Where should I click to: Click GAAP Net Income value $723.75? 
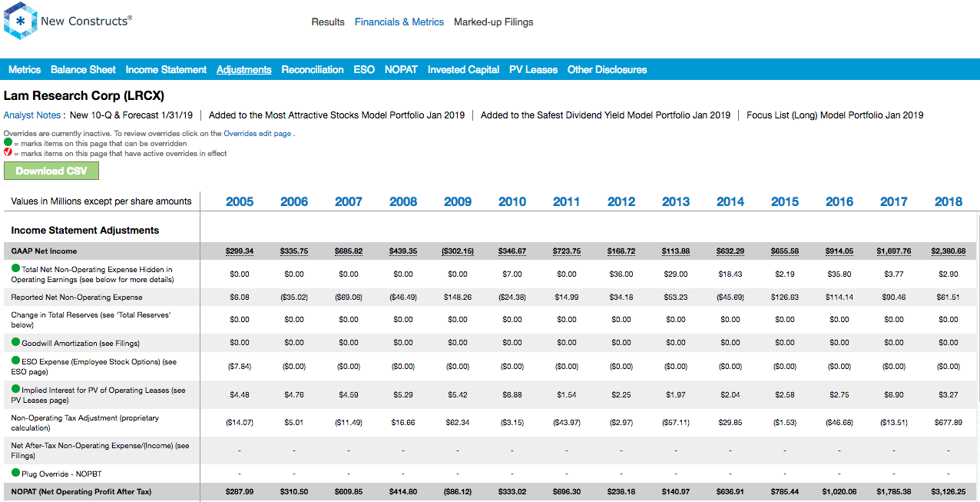coord(567,251)
